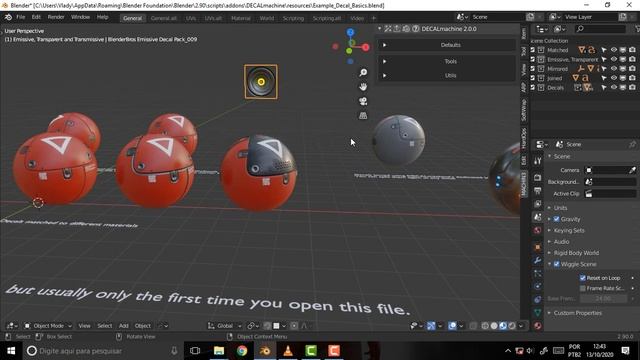This screenshot has height=360, width=640.
Task: Disable Emissive, Transparent collection in renders
Action: (632, 59)
